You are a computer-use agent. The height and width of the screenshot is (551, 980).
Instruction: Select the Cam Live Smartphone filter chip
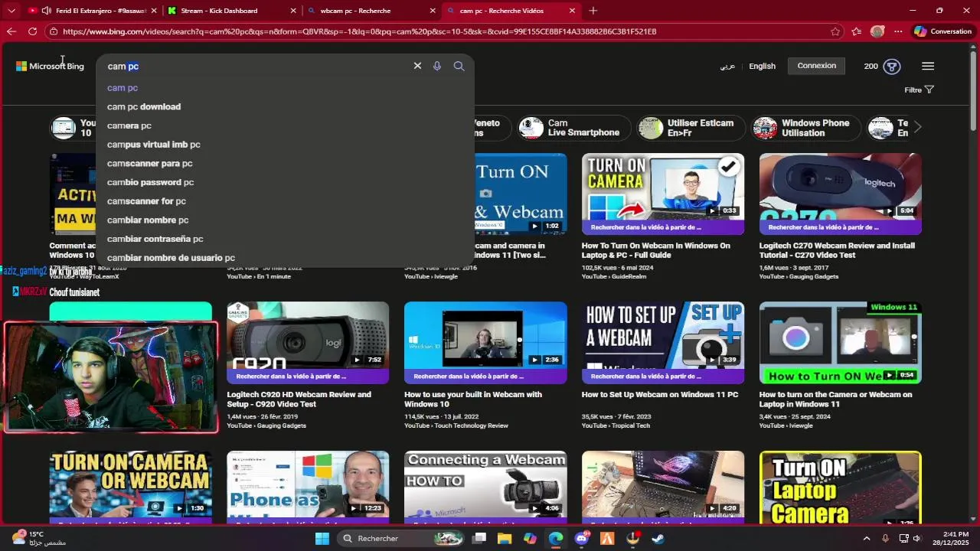click(x=573, y=128)
